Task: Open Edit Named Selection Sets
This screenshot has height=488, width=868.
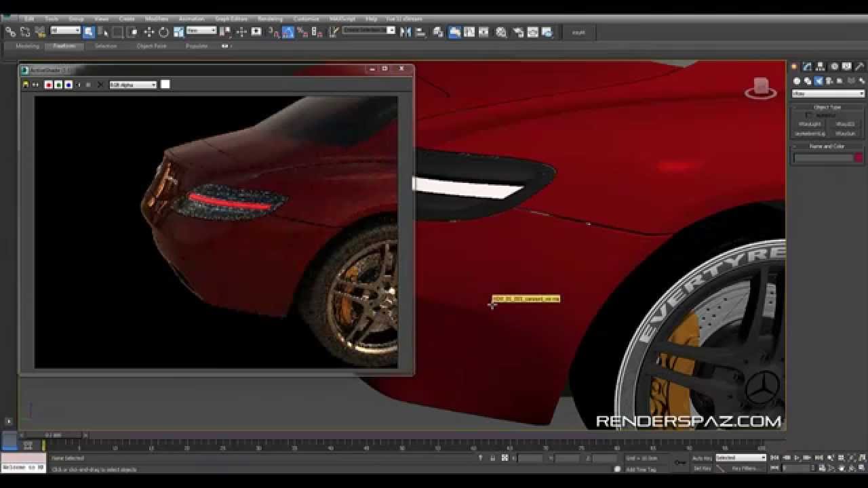Action: click(333, 31)
